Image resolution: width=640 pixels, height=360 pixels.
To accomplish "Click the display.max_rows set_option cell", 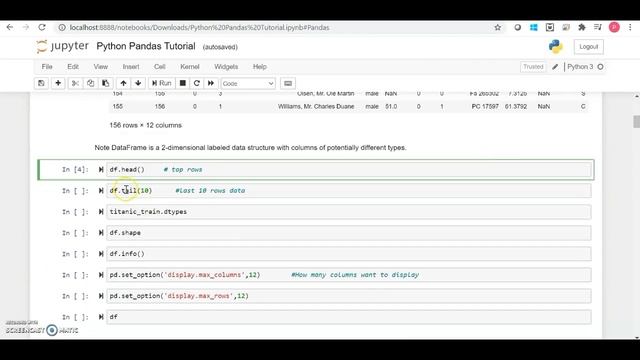I will [349, 296].
